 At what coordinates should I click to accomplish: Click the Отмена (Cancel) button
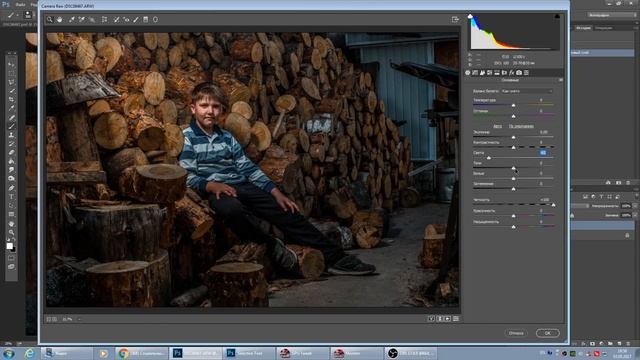point(516,333)
